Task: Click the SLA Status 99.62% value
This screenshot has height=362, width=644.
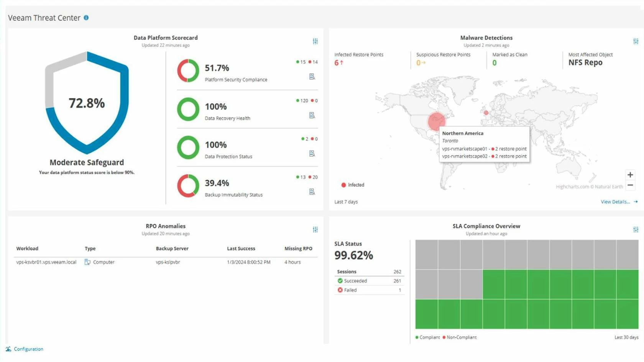Action: [353, 255]
